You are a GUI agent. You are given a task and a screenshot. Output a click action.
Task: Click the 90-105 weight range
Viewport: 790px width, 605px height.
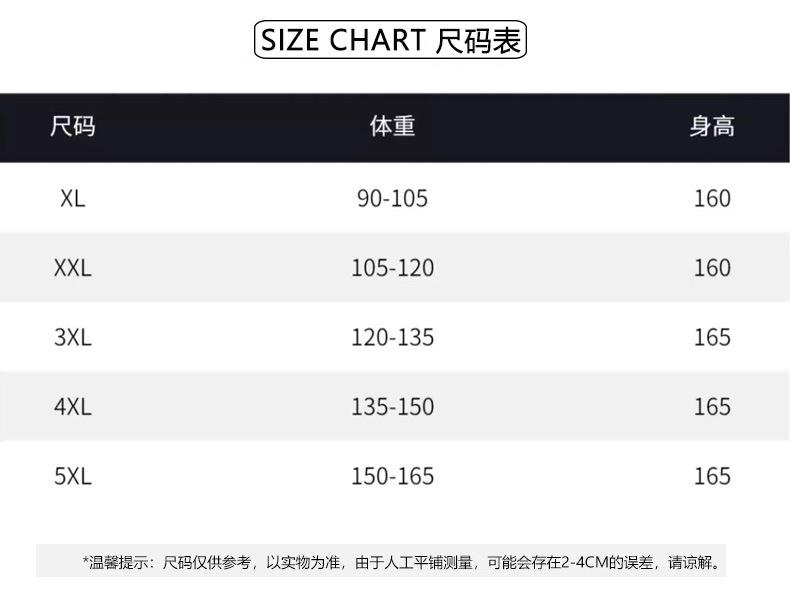click(392, 198)
